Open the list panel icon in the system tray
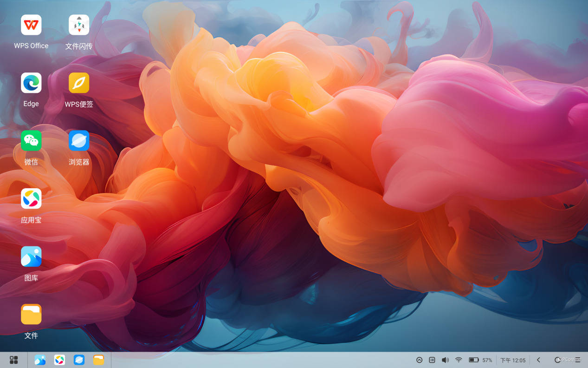This screenshot has height=368, width=588. (432, 360)
